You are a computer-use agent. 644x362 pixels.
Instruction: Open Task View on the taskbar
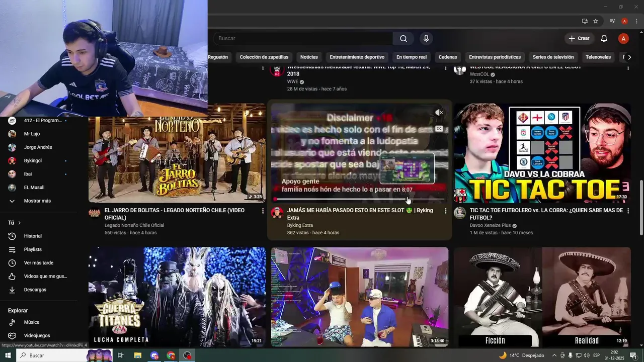[121, 355]
